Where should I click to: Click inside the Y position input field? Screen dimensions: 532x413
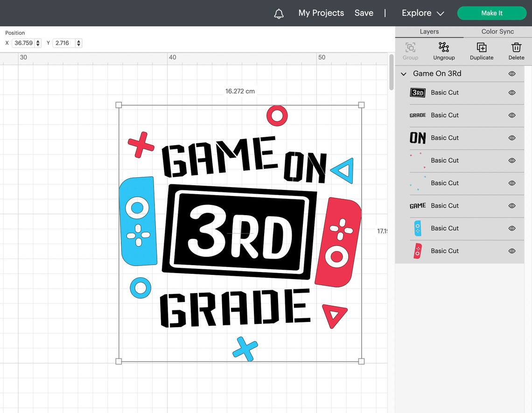(64, 43)
